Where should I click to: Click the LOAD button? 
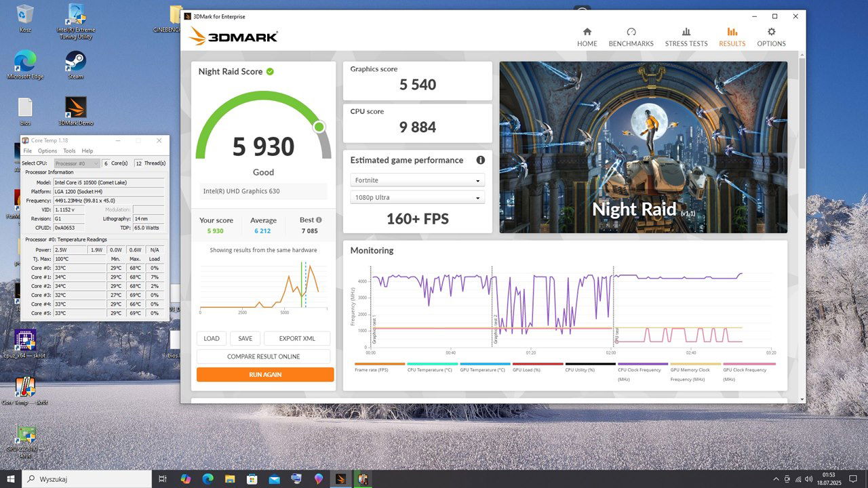[x=212, y=338]
